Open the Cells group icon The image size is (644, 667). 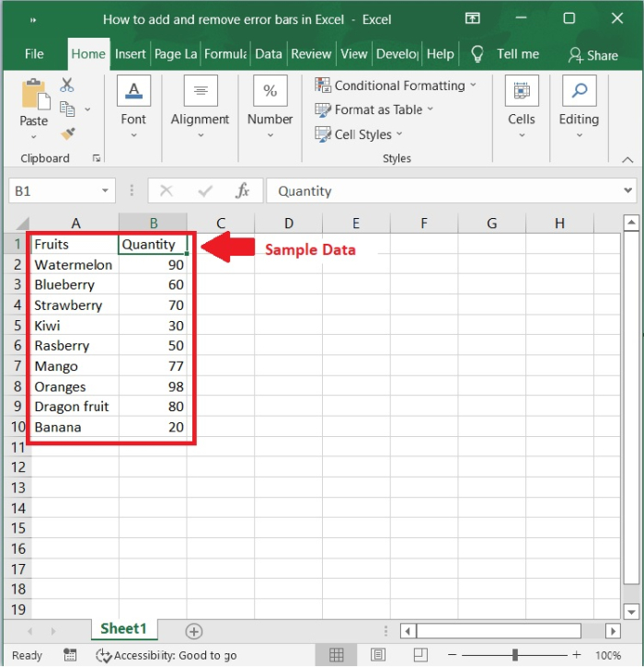522,90
